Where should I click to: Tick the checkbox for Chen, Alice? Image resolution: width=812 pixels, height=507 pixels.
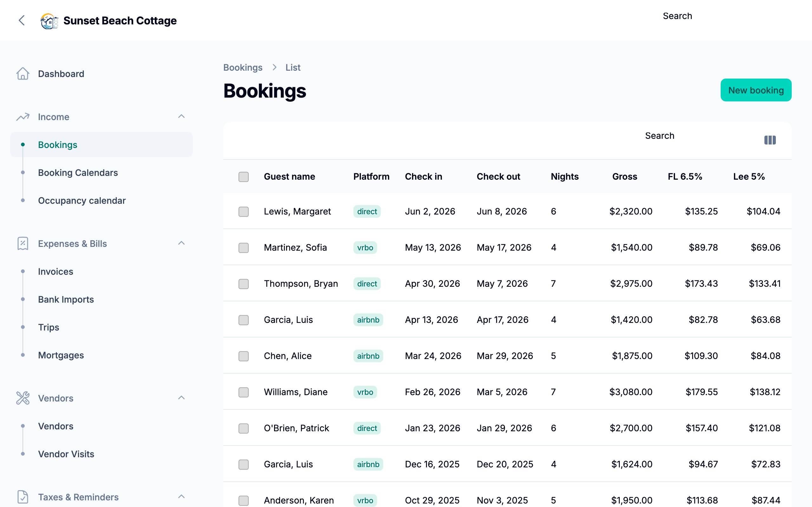[243, 356]
